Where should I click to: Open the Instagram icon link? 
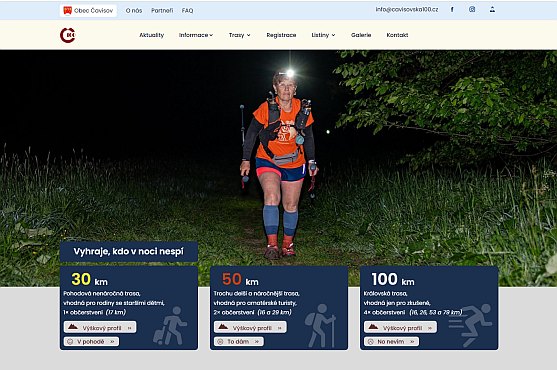(472, 10)
